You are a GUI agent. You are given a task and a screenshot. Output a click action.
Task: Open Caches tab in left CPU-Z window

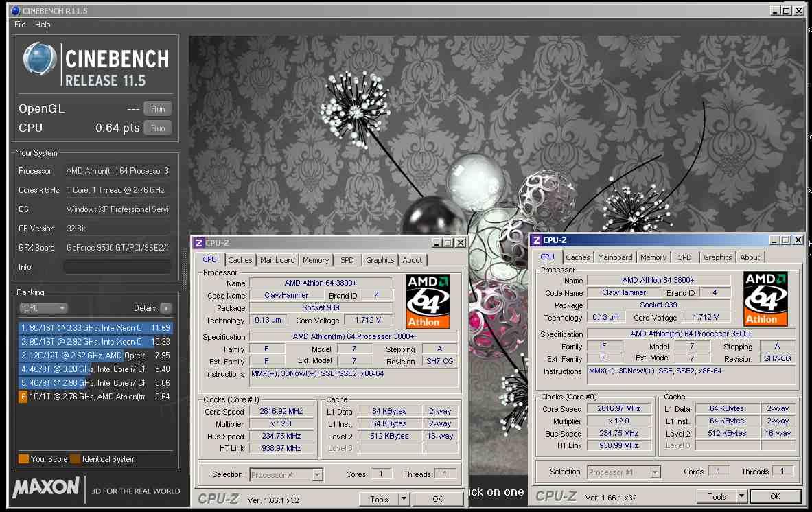click(x=240, y=260)
